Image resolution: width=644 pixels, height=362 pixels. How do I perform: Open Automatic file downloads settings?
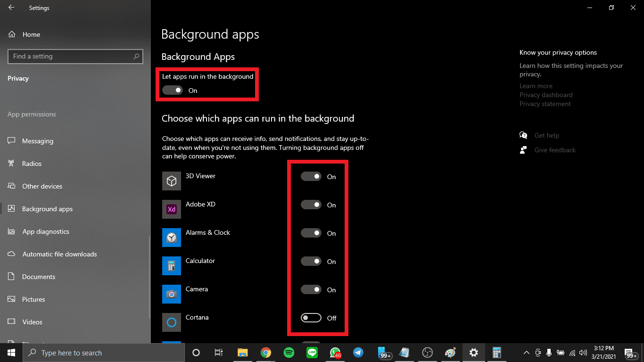58,254
